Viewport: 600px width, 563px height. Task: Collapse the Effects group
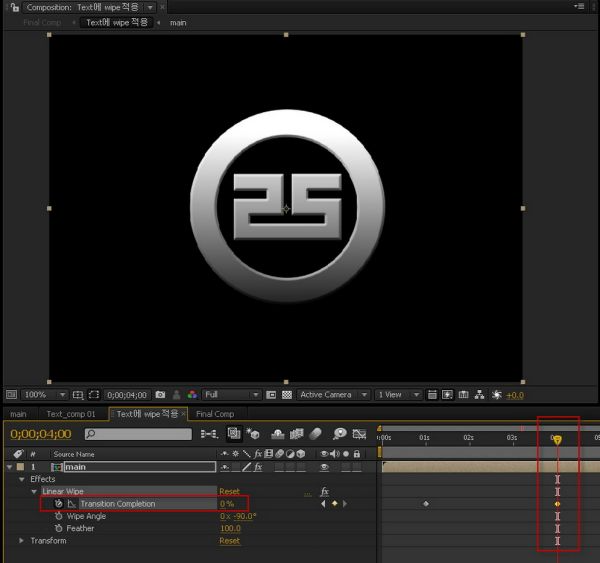[x=22, y=479]
